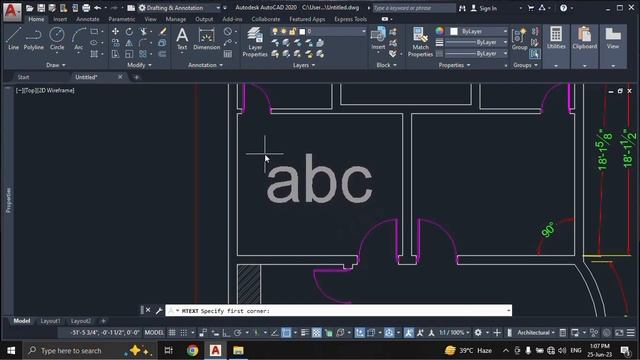
Task: Click the MODEL space button
Action: click(x=154, y=333)
